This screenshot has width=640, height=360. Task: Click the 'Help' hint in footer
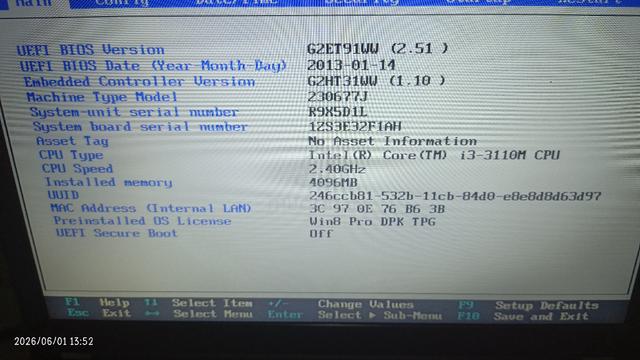[x=114, y=302]
